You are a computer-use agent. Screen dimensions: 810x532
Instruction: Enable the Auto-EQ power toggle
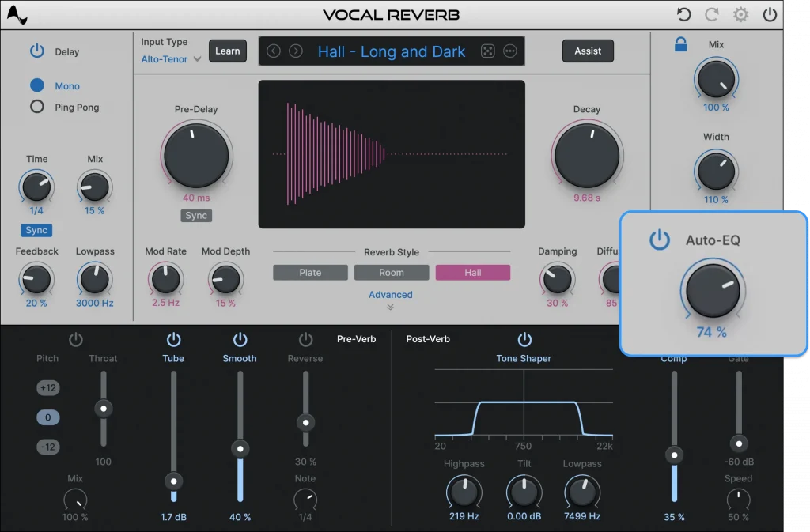(661, 241)
